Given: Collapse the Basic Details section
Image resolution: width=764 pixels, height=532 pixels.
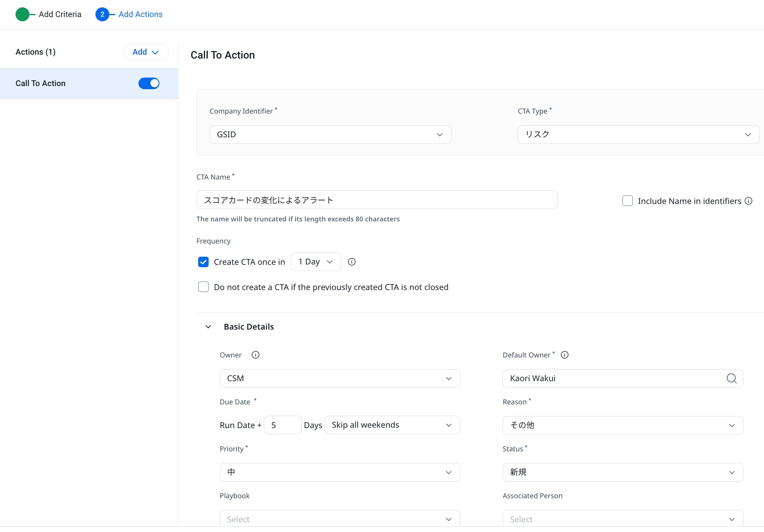Looking at the screenshot, I should [208, 327].
